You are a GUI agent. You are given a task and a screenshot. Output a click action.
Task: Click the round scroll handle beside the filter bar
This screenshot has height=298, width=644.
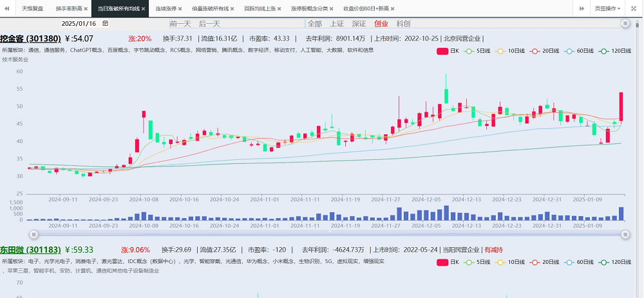625,23
